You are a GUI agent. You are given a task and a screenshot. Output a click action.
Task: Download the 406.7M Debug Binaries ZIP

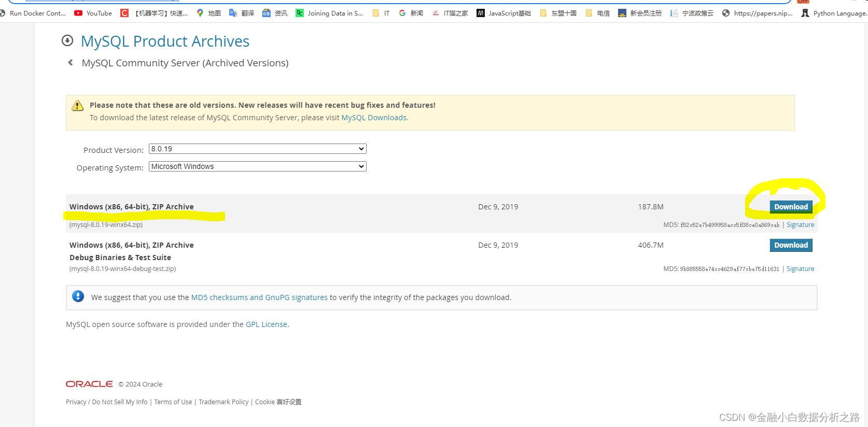[791, 245]
